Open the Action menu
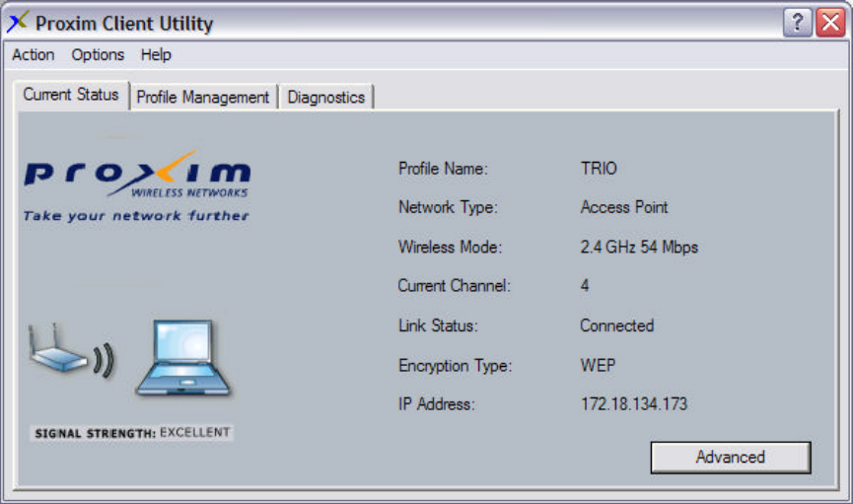The image size is (853, 504). [x=34, y=55]
